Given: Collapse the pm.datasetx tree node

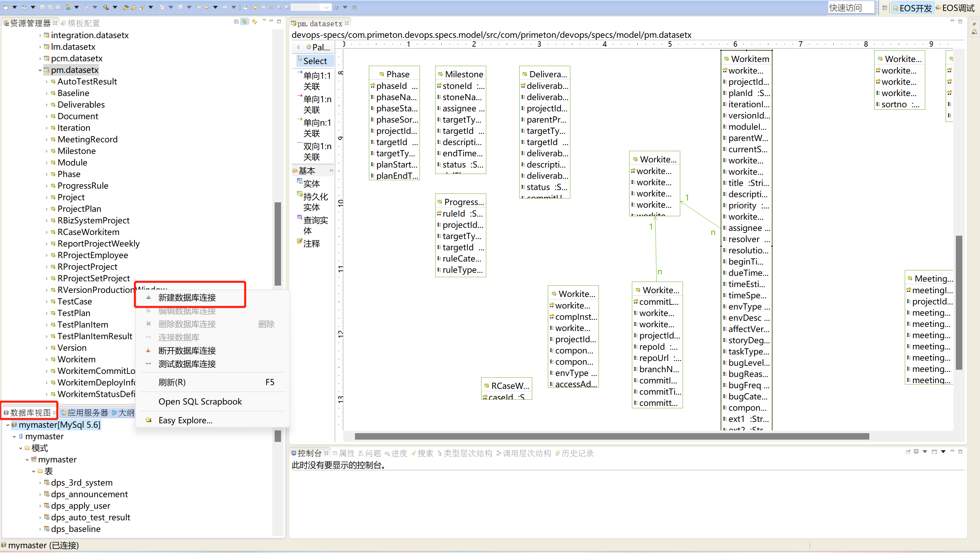Looking at the screenshot, I should click(x=40, y=70).
